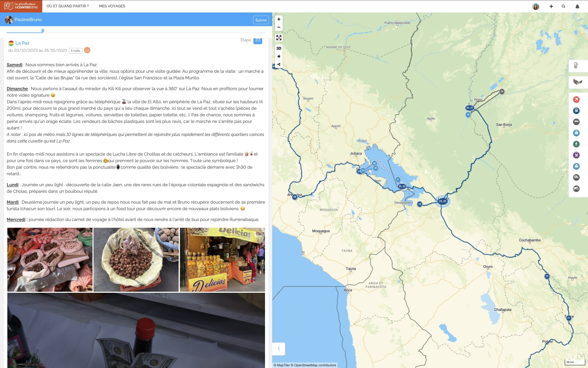Follow PaulineBruno with Suivre button
The height and width of the screenshot is (368, 588).
[x=261, y=20]
